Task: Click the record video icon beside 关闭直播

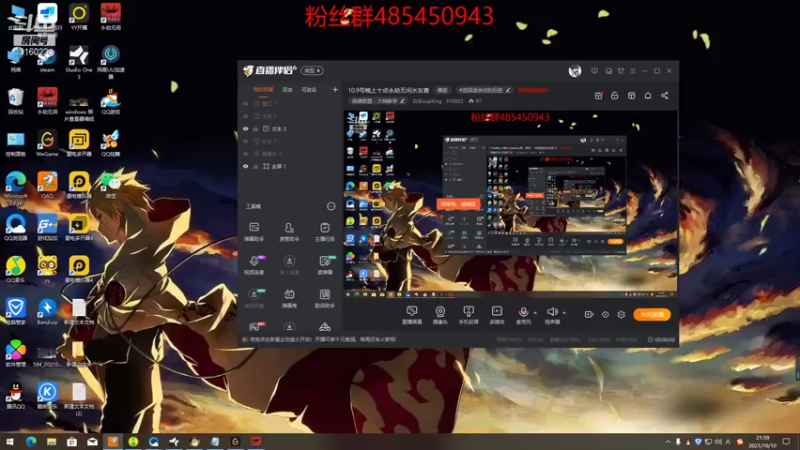Action: coord(589,314)
